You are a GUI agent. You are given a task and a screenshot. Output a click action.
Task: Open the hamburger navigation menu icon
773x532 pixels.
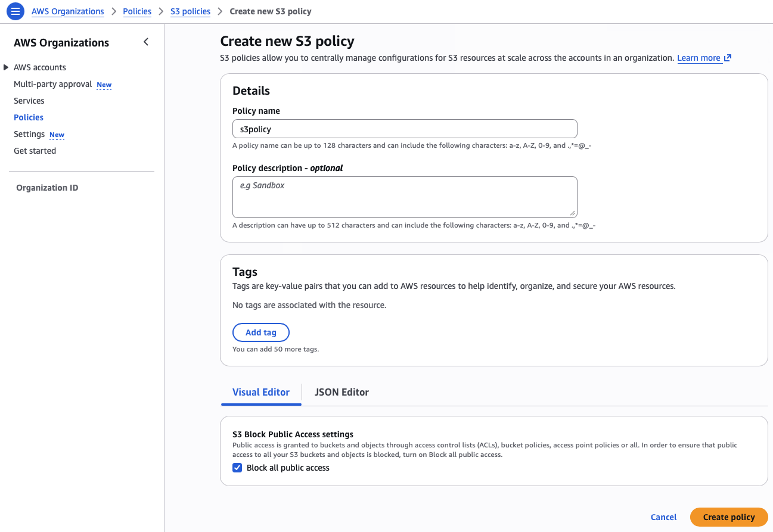tap(15, 11)
